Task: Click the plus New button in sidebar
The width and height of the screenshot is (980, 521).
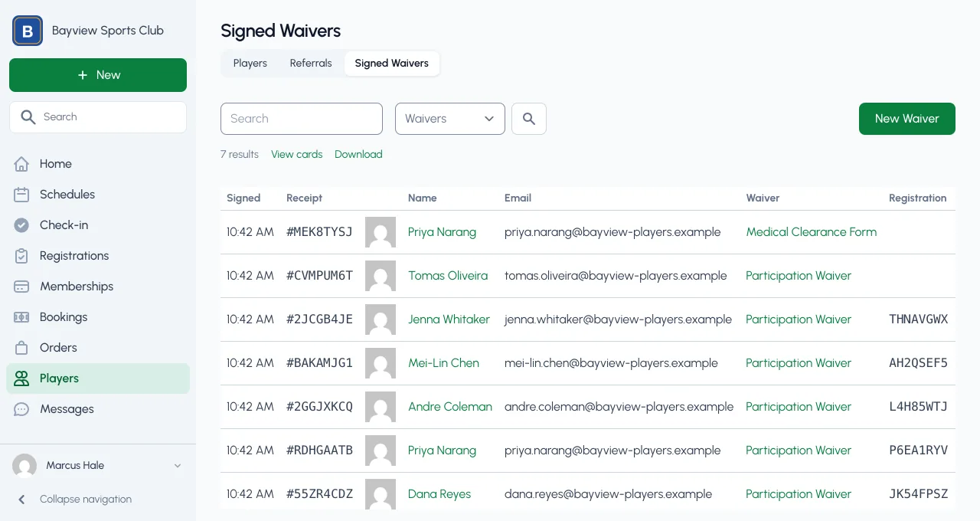Action: click(x=98, y=75)
